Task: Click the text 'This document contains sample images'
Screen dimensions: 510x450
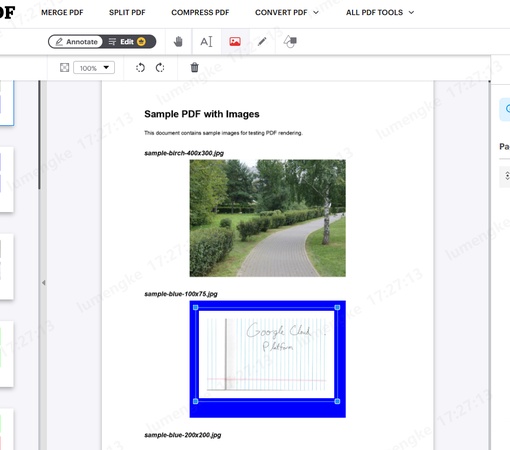Action: pos(192,133)
